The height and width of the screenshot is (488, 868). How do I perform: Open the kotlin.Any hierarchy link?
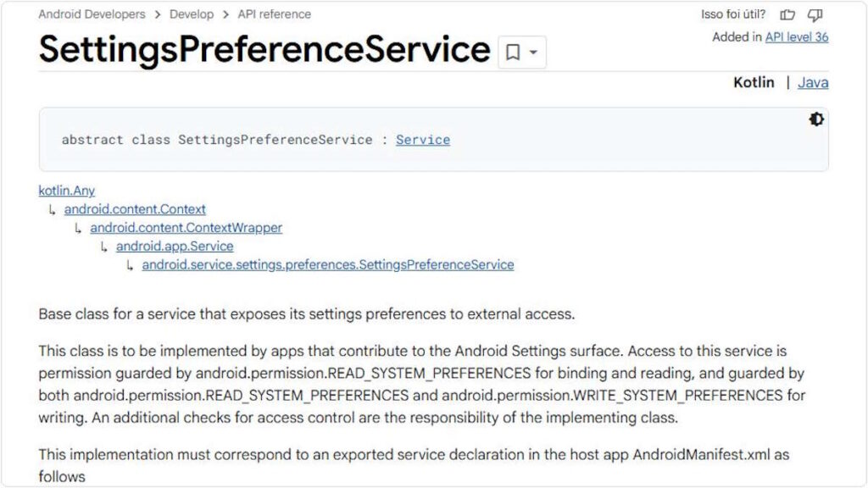pos(67,191)
